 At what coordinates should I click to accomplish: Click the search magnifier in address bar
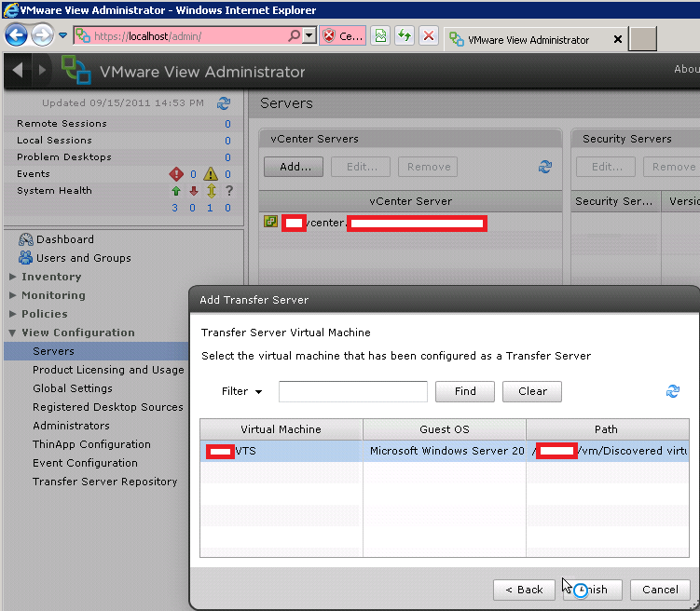click(x=294, y=35)
